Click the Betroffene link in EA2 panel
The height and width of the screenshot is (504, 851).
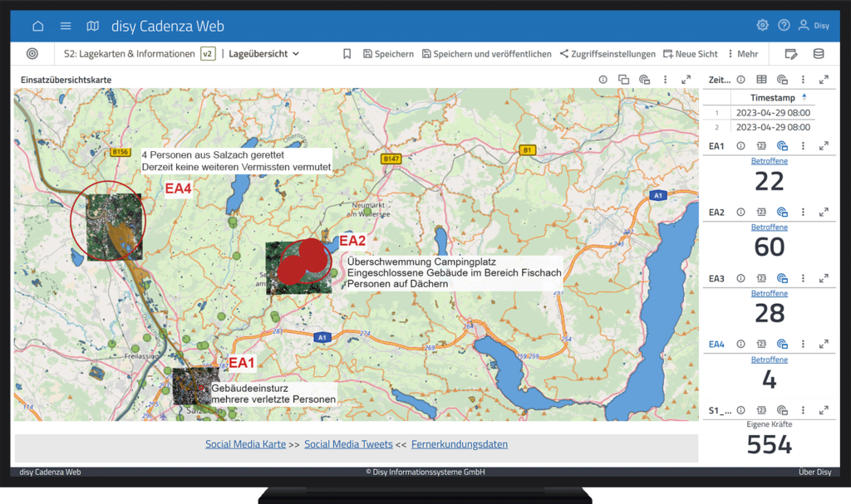click(x=769, y=227)
